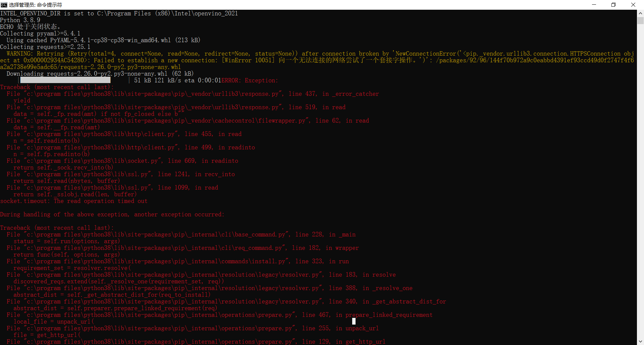Click the scrollbar up arrow
This screenshot has height=345, width=644.
click(640, 13)
